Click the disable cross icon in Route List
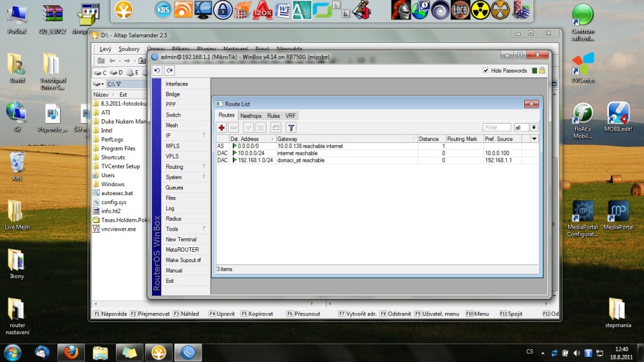Viewport: 644px width, 362px height. (x=261, y=128)
